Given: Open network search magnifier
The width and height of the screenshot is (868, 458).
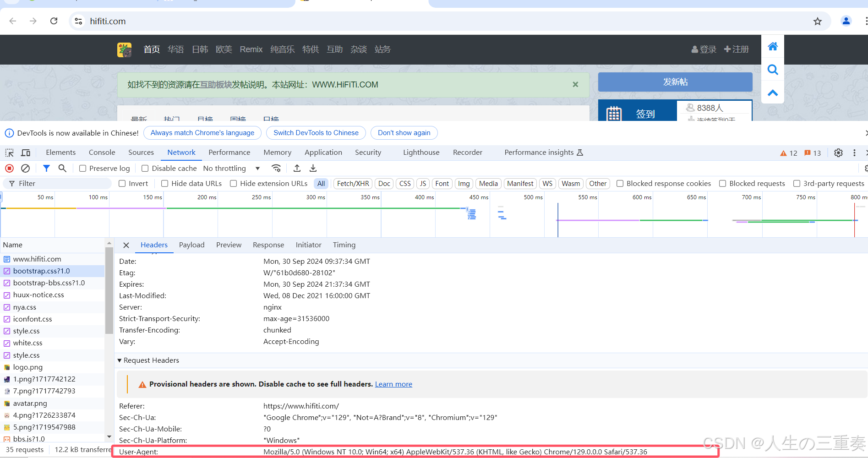Looking at the screenshot, I should tap(62, 169).
